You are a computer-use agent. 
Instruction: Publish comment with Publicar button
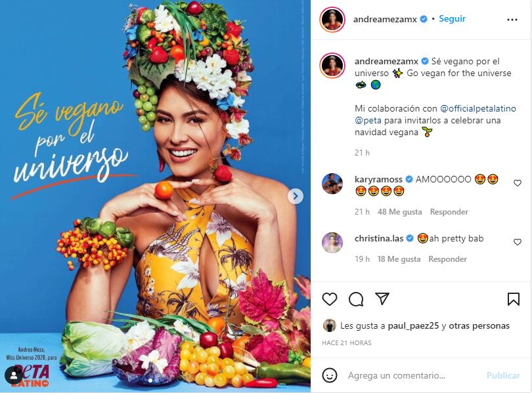[x=503, y=375]
